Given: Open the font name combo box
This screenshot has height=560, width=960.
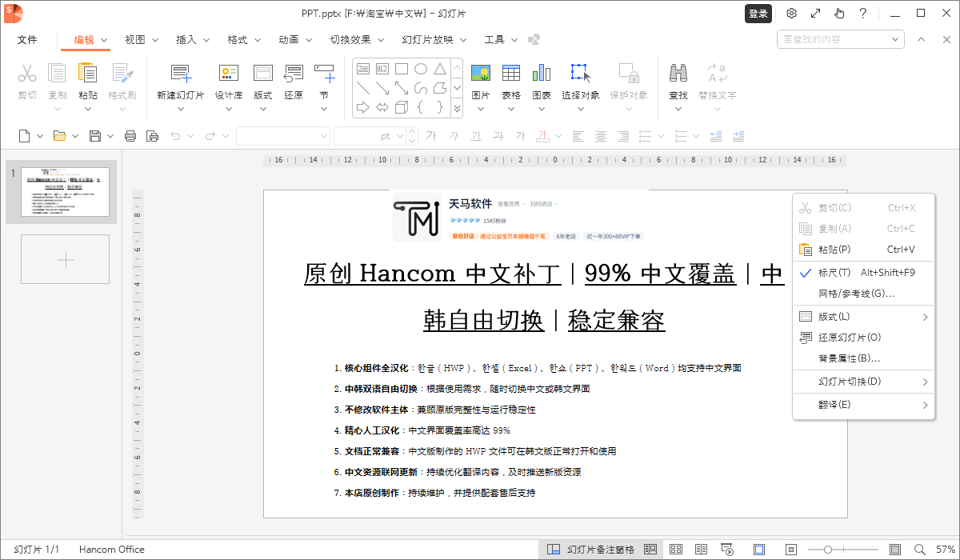Looking at the screenshot, I should (282, 136).
